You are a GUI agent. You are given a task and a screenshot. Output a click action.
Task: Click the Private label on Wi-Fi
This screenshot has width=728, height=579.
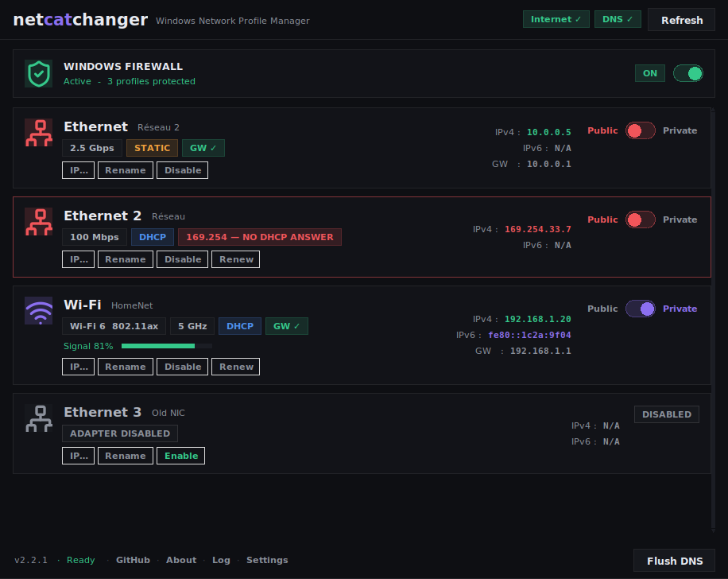680,309
